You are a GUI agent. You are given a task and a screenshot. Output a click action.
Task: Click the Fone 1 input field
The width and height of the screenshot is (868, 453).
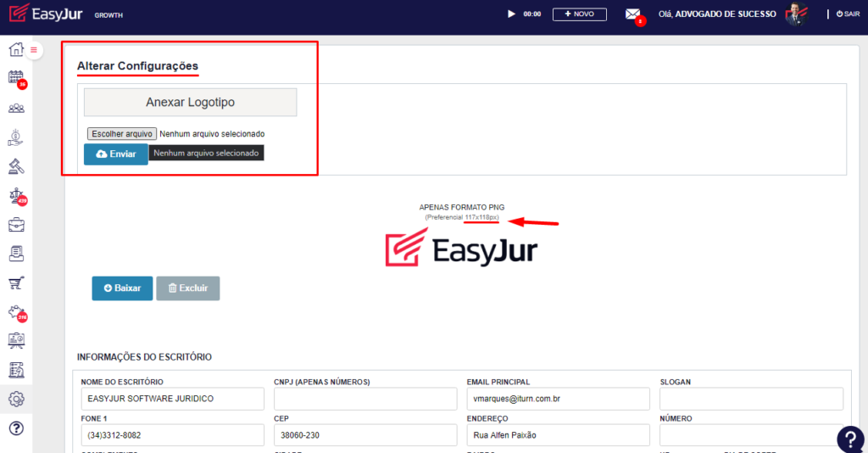pos(173,435)
